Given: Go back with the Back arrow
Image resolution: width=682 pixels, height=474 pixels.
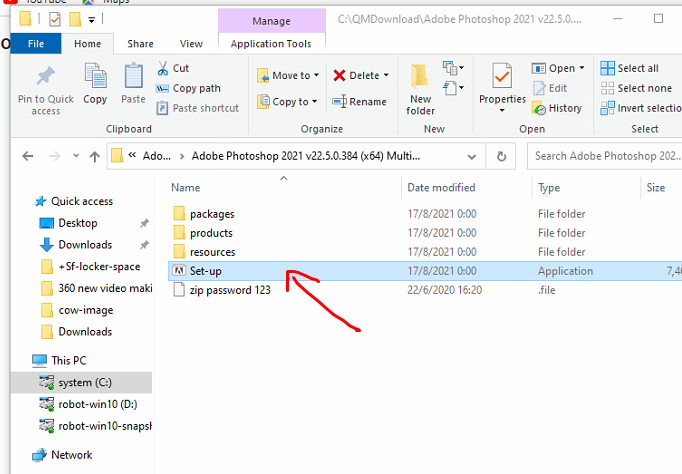Looking at the screenshot, I should pos(28,156).
